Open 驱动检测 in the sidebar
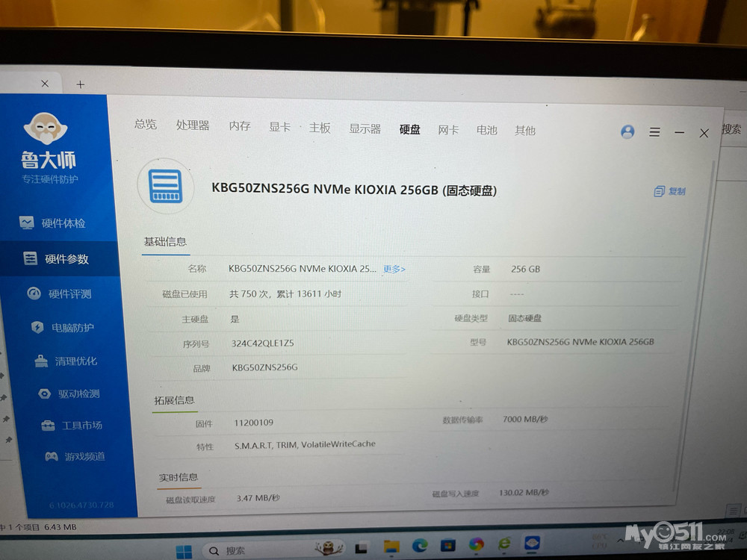The image size is (747, 560). tap(69, 393)
